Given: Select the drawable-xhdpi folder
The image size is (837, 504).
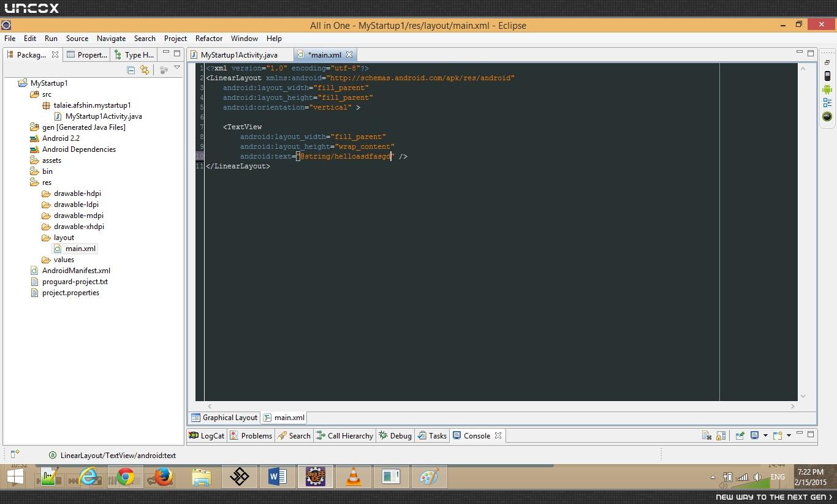Looking at the screenshot, I should (78, 226).
